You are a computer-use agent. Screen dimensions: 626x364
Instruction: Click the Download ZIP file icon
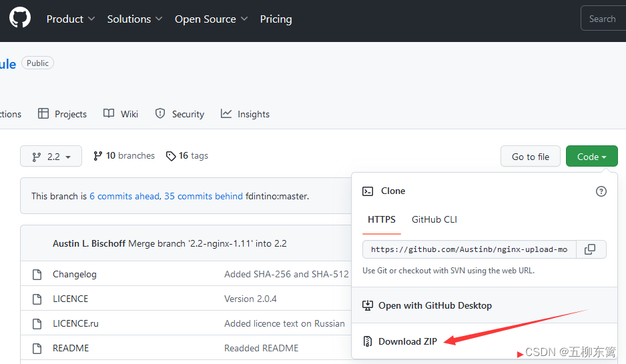click(x=368, y=341)
